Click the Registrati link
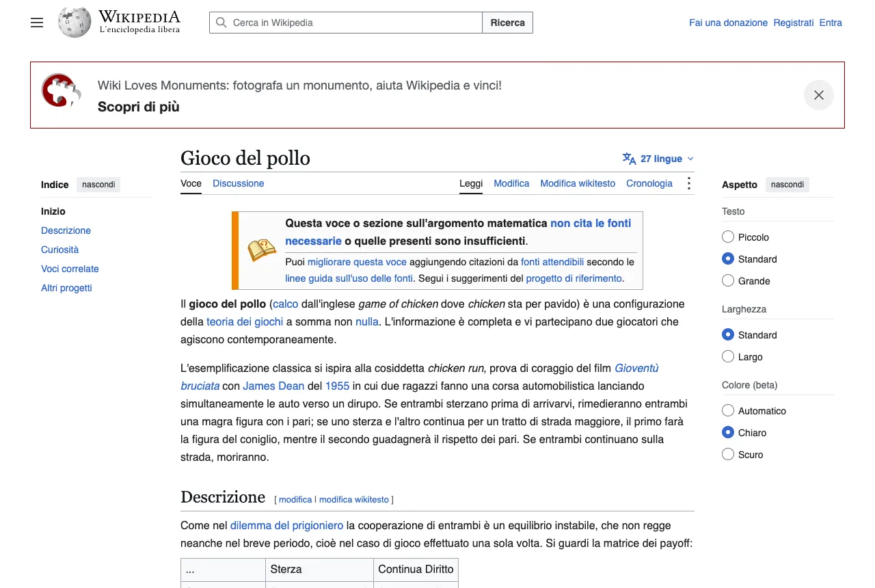 click(794, 23)
